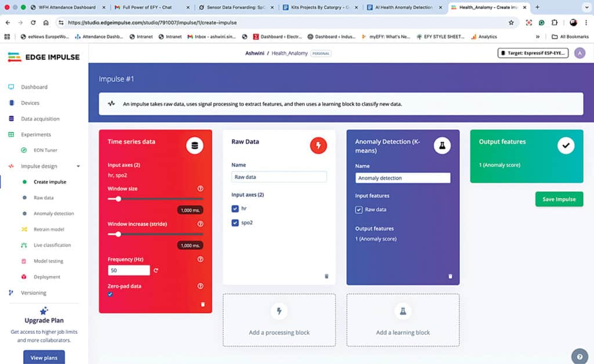The image size is (594, 364).
Task: Open help for Window size
Action: pyautogui.click(x=200, y=188)
